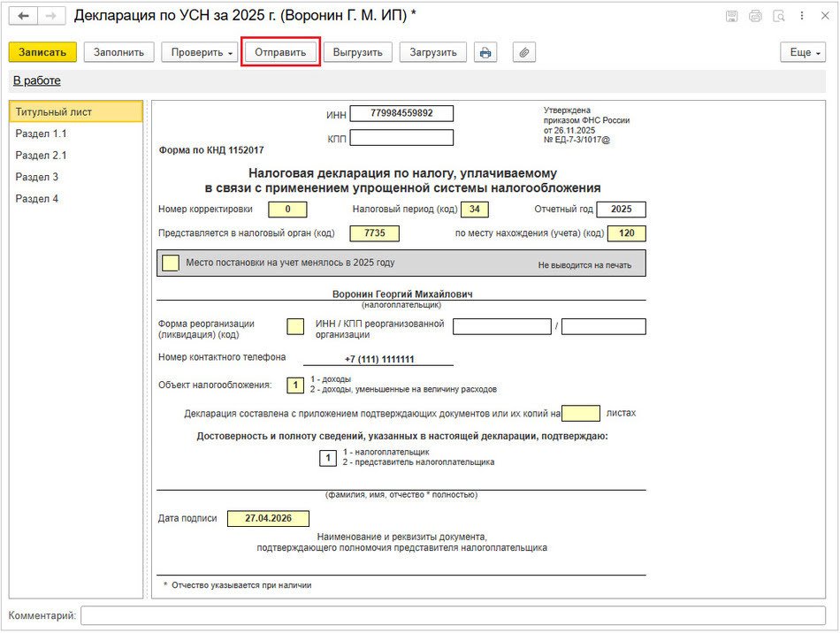Click the attached sheets count field
Screen dimensions: 840x633
pos(581,414)
